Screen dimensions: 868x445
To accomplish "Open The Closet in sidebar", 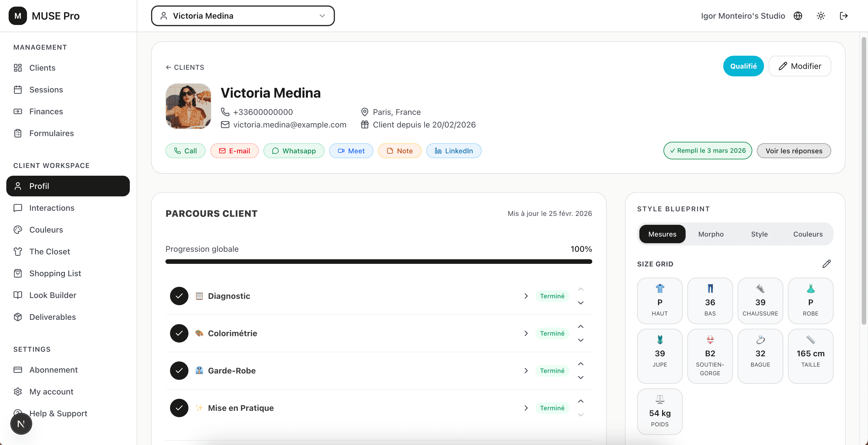I will tap(49, 251).
